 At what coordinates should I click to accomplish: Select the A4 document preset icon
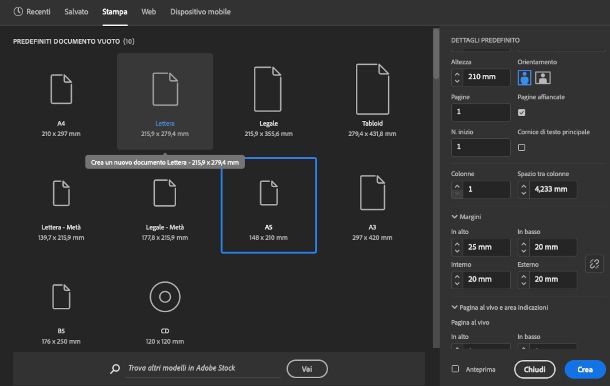point(61,89)
